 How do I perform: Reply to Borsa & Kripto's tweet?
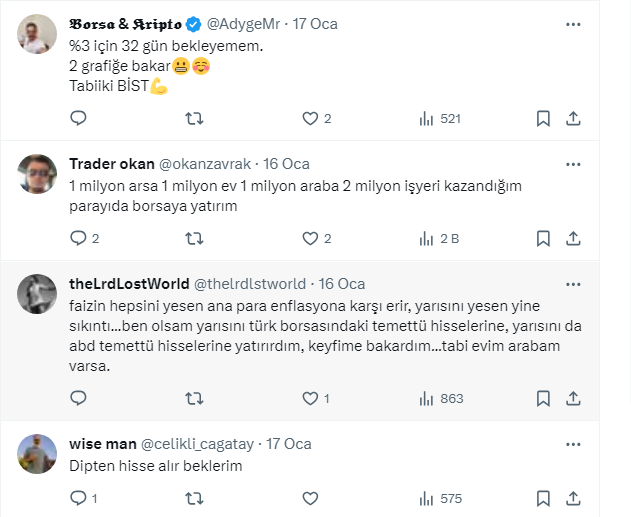point(79,119)
